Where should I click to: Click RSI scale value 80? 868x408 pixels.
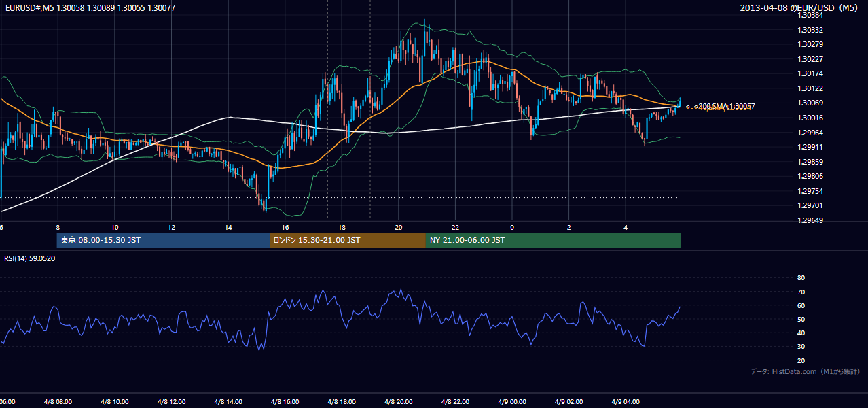801,278
